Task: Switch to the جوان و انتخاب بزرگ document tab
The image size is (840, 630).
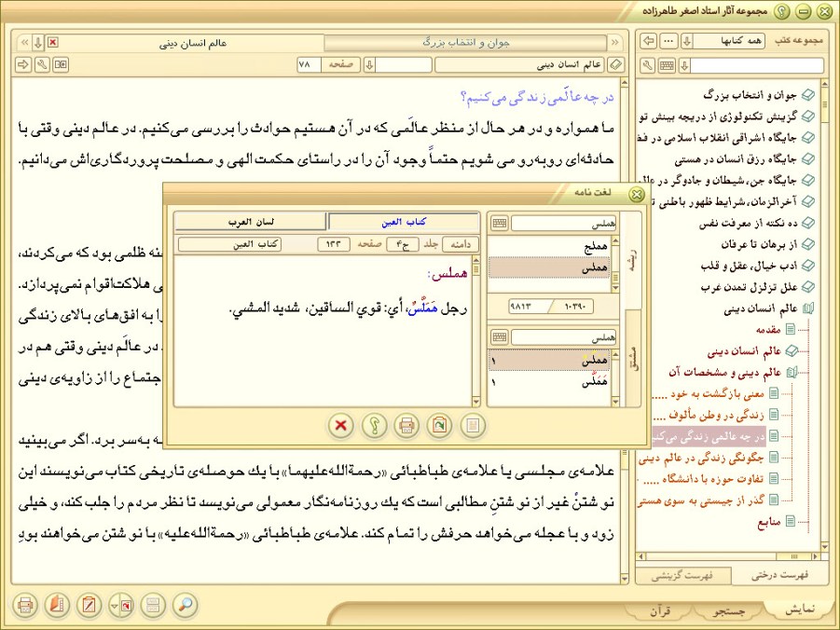Action: (465, 42)
